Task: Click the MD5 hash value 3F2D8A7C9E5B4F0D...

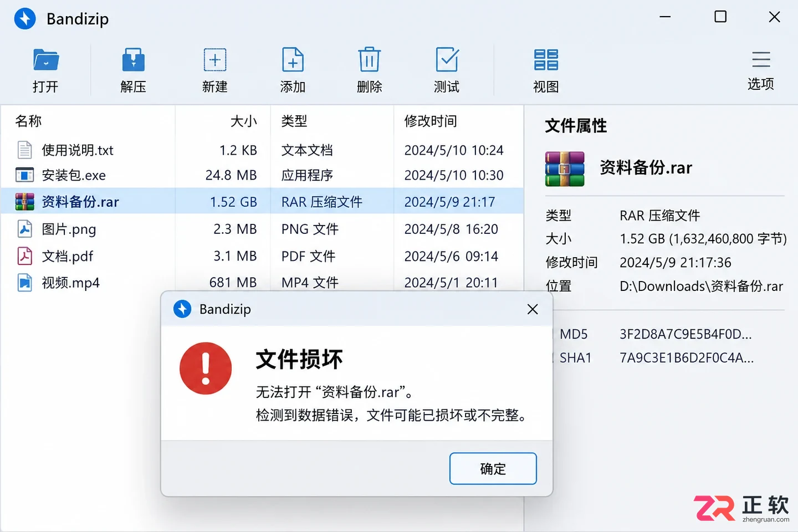Action: click(x=686, y=334)
